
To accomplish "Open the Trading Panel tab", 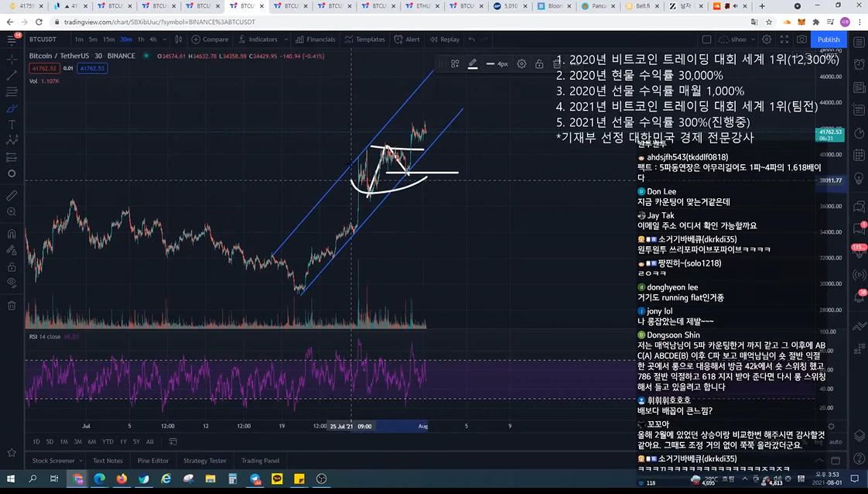I will tap(260, 460).
